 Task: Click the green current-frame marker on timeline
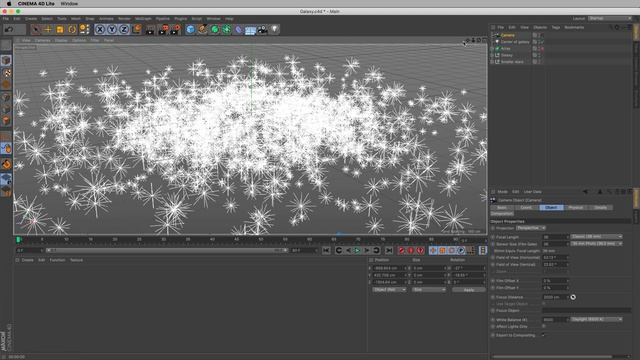click(18, 240)
